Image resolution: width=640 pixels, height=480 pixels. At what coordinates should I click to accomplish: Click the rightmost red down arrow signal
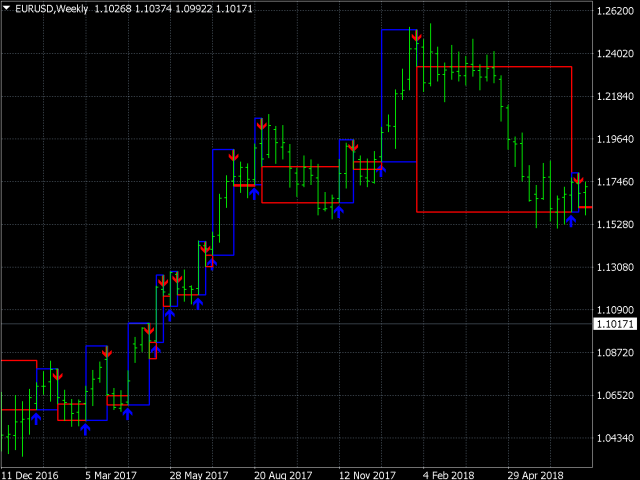pyautogui.click(x=578, y=180)
